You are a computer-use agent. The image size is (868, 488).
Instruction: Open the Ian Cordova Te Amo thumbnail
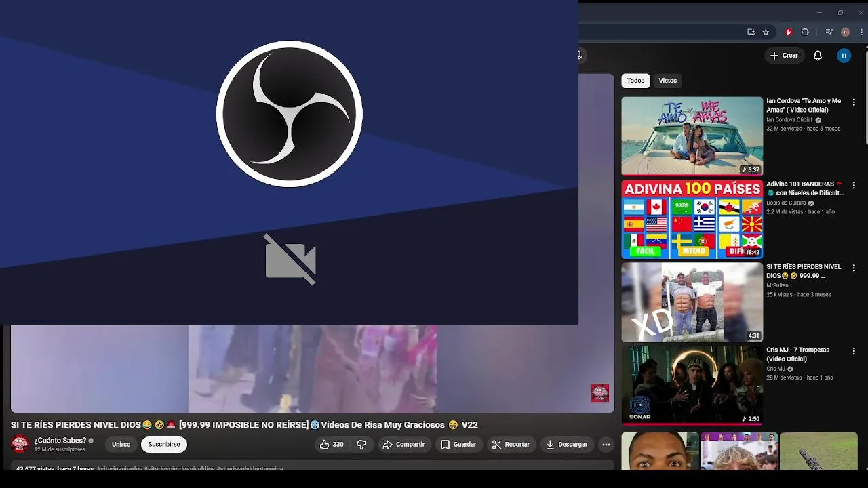[692, 136]
